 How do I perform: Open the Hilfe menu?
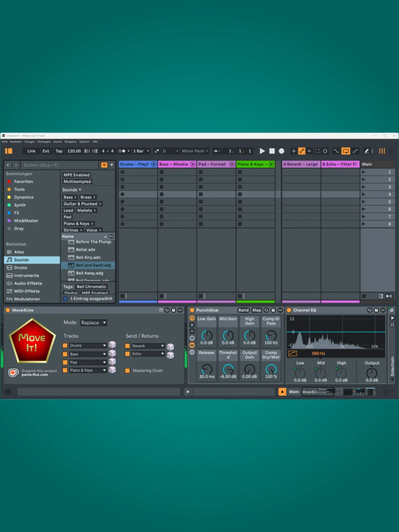[95, 141]
